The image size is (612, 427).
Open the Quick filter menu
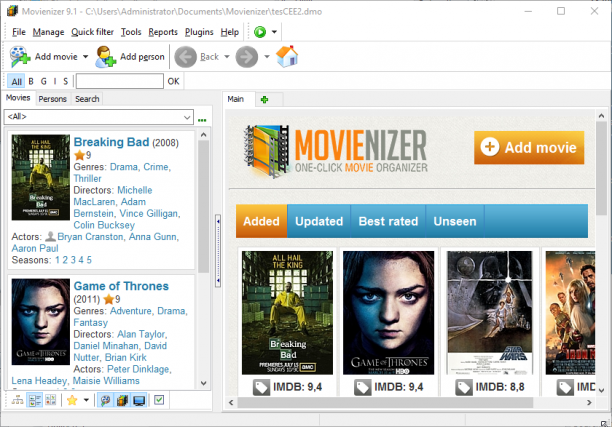pos(93,32)
